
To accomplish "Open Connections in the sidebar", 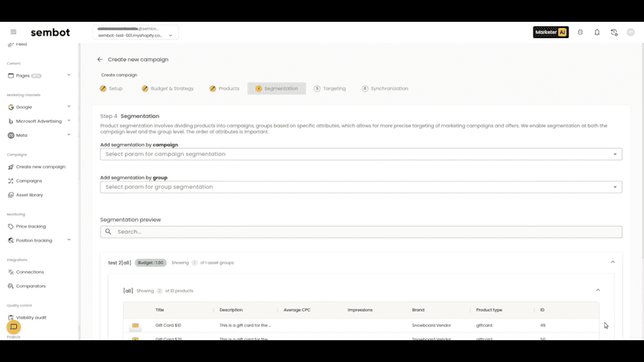I will coord(30,272).
